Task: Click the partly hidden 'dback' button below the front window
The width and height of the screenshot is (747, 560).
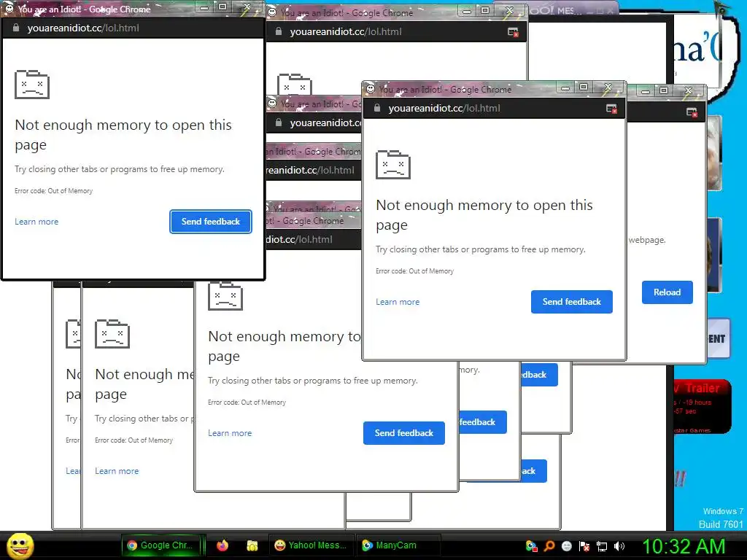Action: pos(539,375)
